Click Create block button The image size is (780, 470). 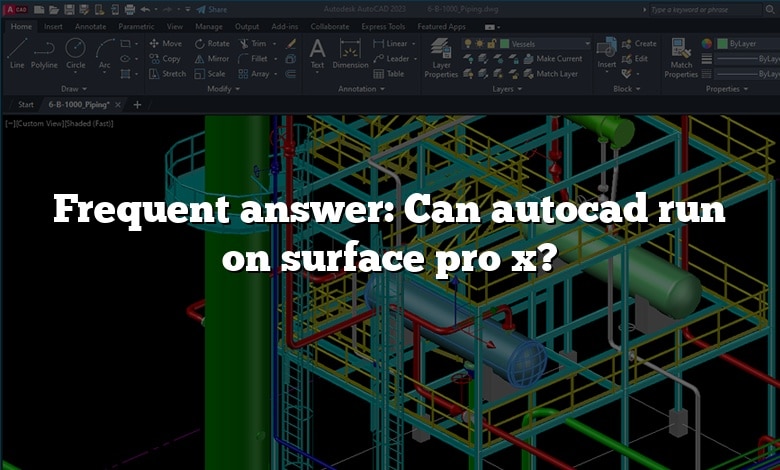point(639,44)
